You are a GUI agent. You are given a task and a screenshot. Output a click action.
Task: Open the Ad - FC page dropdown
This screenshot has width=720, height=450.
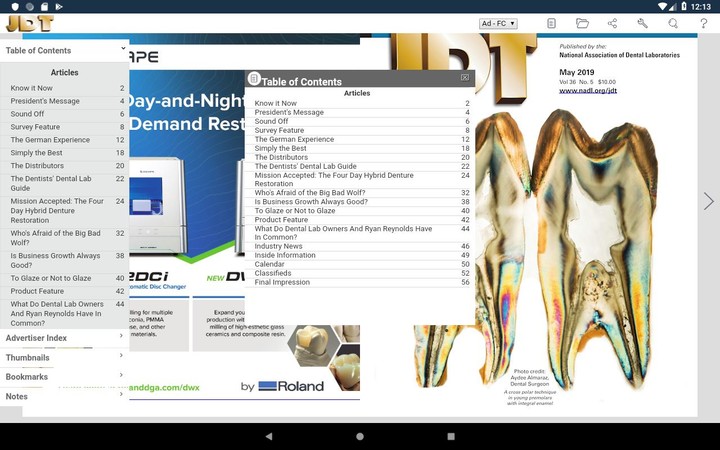pos(498,23)
